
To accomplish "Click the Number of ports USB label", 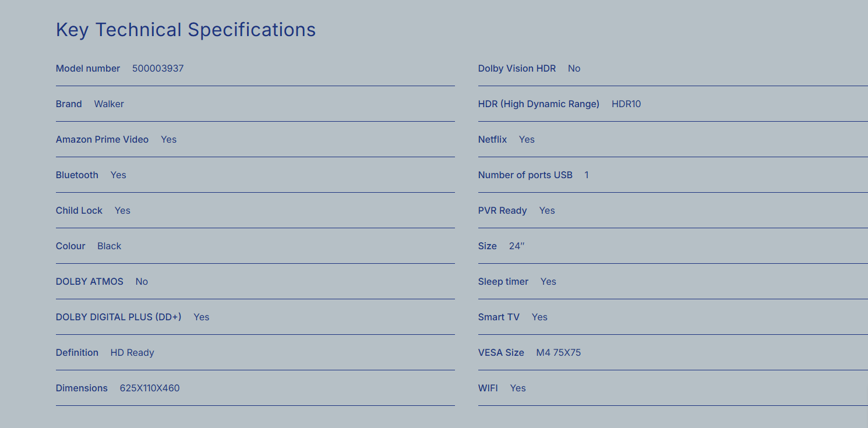I will point(525,175).
